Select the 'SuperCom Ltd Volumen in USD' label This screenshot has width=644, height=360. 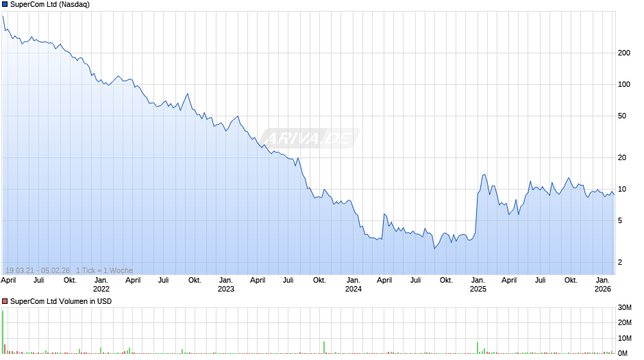click(61, 301)
